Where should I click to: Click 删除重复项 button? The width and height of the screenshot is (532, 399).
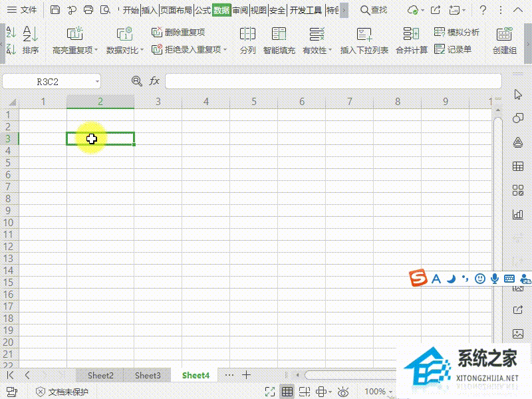pyautogui.click(x=178, y=32)
